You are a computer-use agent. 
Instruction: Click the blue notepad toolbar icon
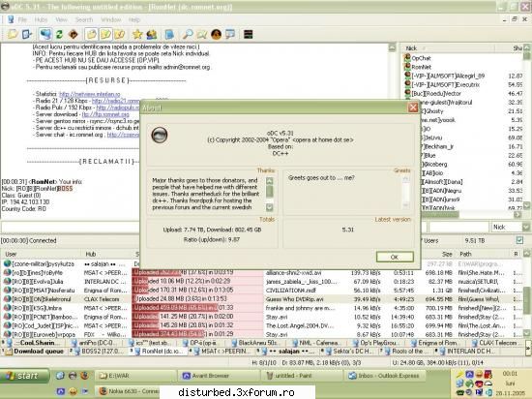[x=169, y=34]
